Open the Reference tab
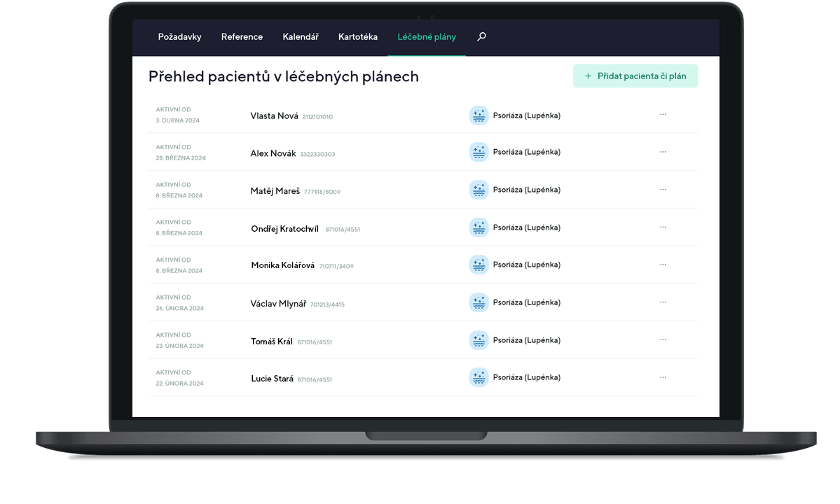The image size is (840, 504). coord(242,37)
